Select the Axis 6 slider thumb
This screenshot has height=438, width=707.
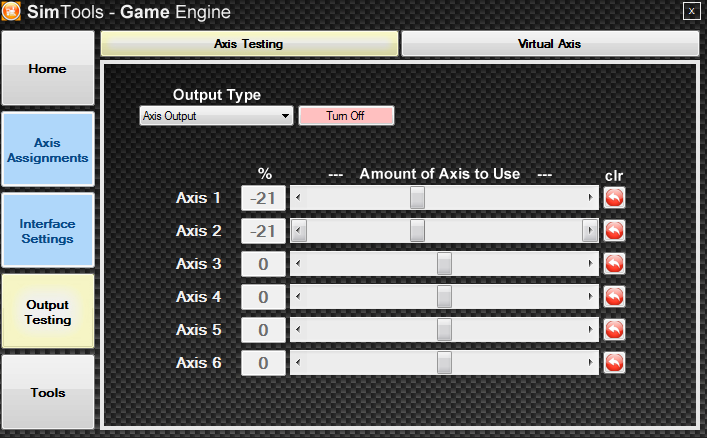(x=444, y=362)
